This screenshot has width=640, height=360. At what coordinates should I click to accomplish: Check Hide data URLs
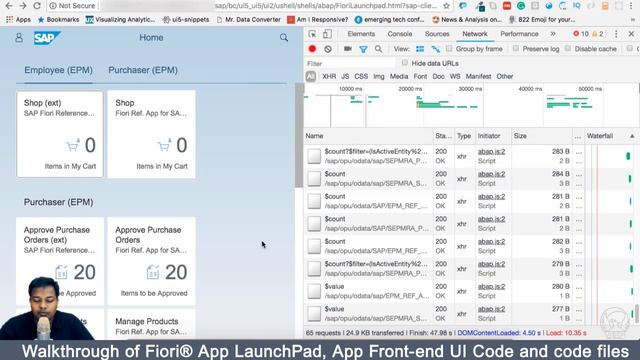click(x=404, y=63)
